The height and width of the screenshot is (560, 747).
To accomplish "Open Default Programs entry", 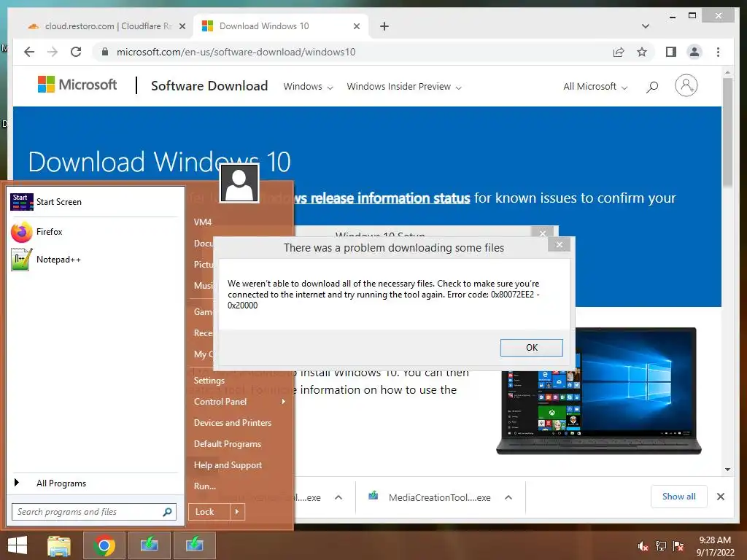I will click(x=228, y=444).
